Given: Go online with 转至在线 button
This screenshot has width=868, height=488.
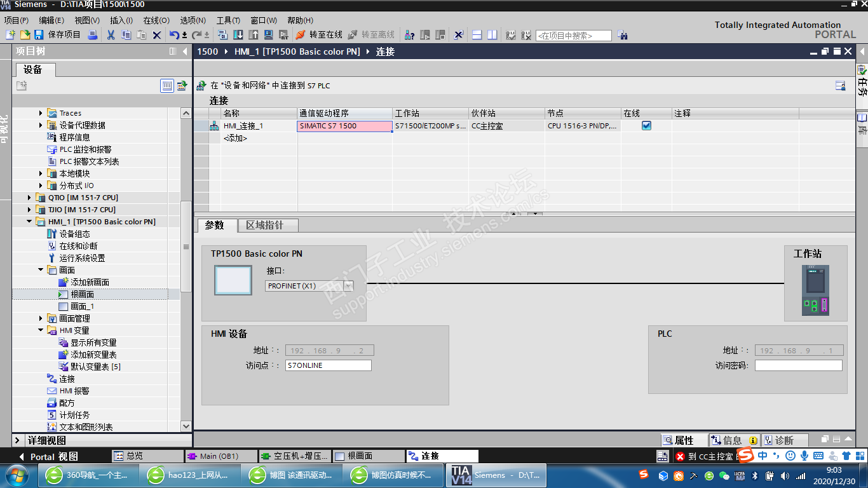Looking at the screenshot, I should (x=319, y=35).
